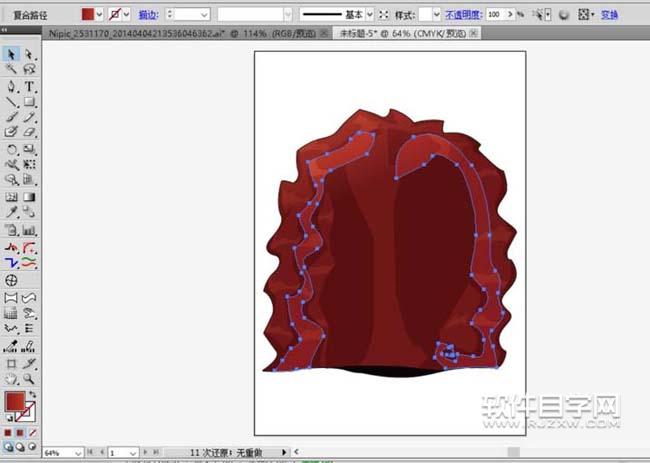Select the black arrow Selection tool
This screenshot has height=463, width=650.
[11, 54]
